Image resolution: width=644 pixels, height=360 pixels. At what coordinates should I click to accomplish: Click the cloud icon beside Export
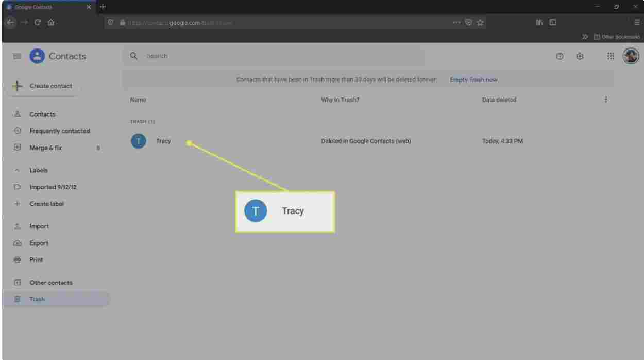pos(17,243)
